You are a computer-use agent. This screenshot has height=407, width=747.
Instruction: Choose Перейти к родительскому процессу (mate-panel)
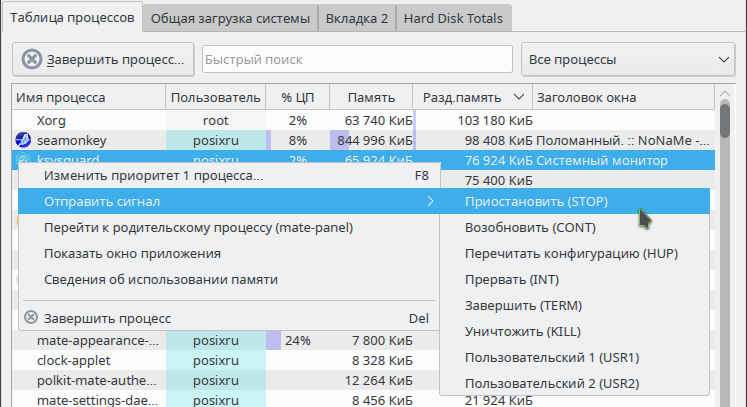point(229,227)
